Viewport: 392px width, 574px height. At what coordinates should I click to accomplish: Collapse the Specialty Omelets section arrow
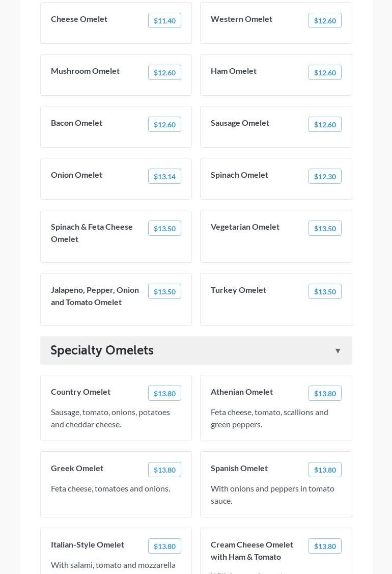338,351
